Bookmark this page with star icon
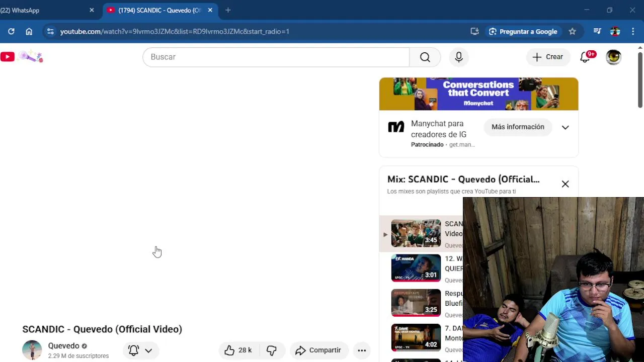Viewport: 644px width, 362px height. click(572, 31)
